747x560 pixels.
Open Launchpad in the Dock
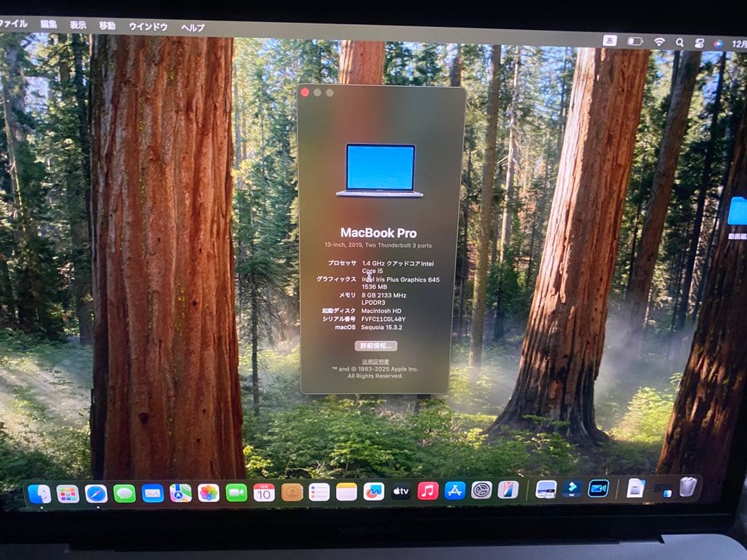click(66, 492)
